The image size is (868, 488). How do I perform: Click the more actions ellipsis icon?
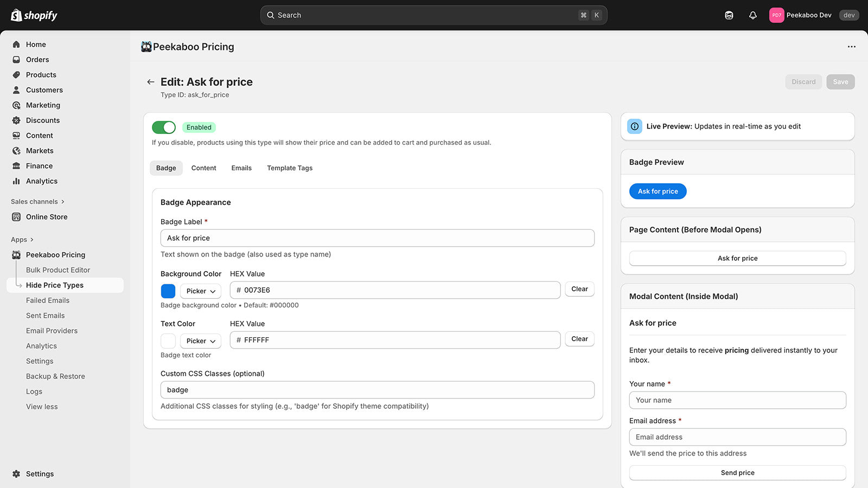point(851,47)
